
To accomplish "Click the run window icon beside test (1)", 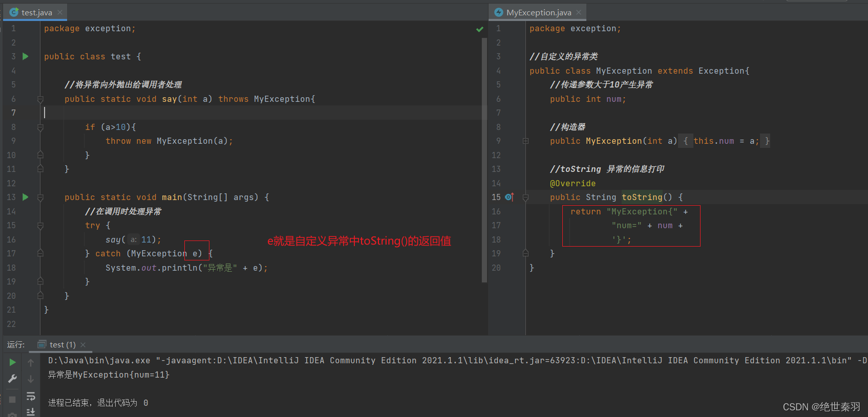I will click(42, 344).
